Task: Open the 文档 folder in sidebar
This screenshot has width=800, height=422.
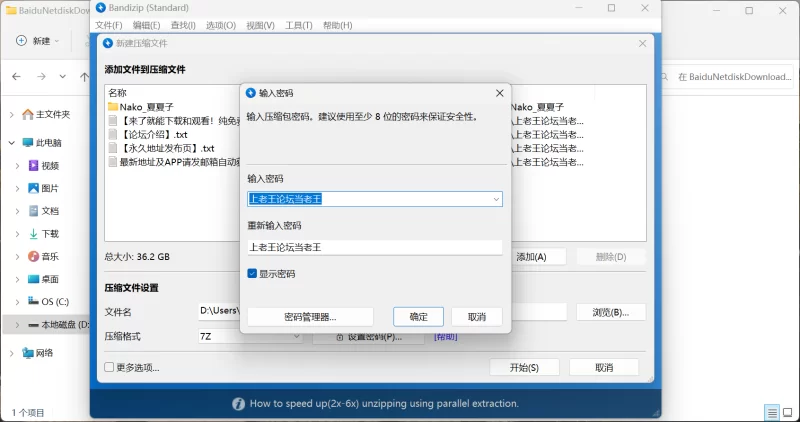Action: 44,211
